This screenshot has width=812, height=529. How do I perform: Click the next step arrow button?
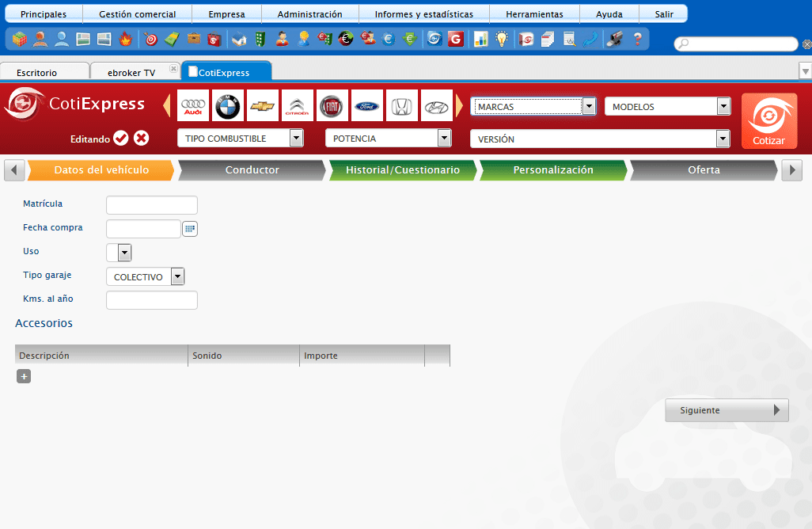(x=791, y=170)
